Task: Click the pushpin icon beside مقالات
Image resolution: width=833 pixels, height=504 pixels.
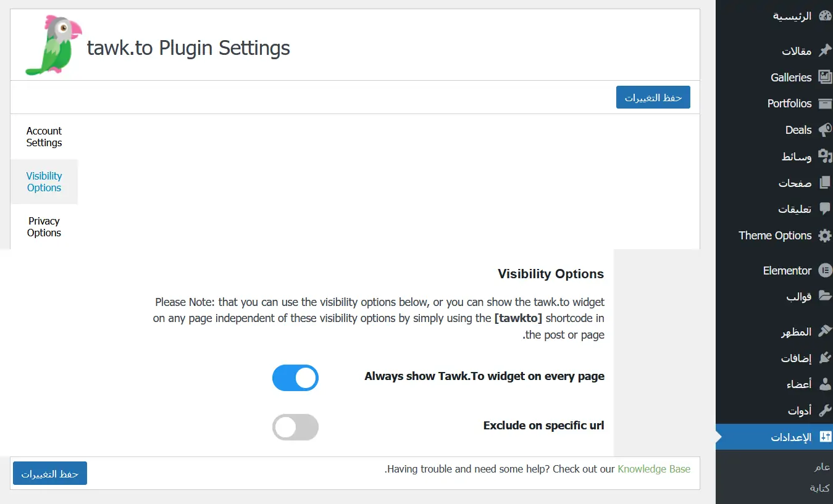Action: [825, 51]
